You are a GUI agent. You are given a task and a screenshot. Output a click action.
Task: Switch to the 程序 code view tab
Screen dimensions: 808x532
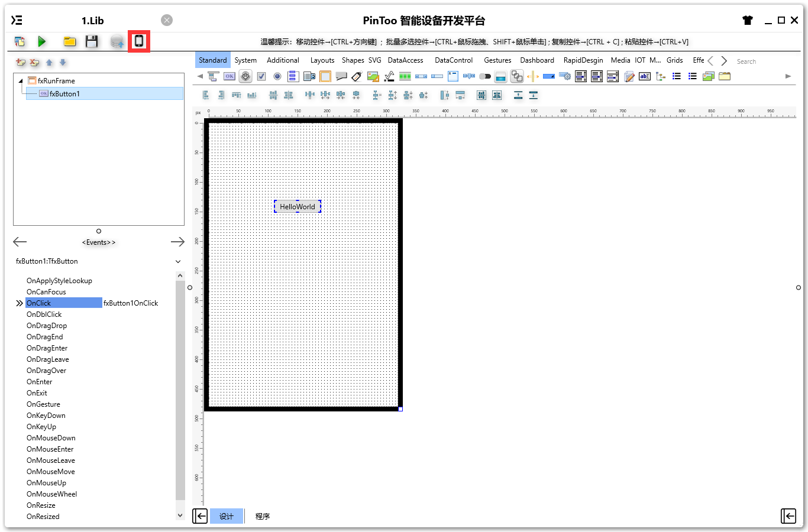(263, 516)
